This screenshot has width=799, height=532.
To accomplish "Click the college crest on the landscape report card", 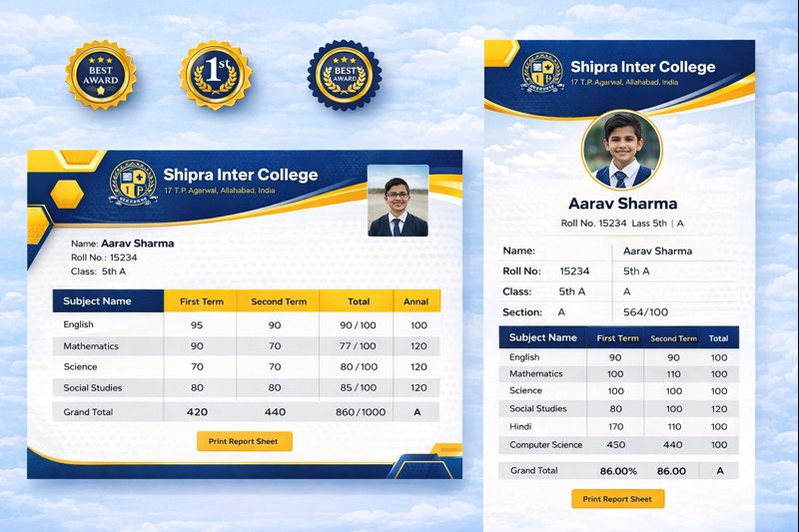I will 132,186.
